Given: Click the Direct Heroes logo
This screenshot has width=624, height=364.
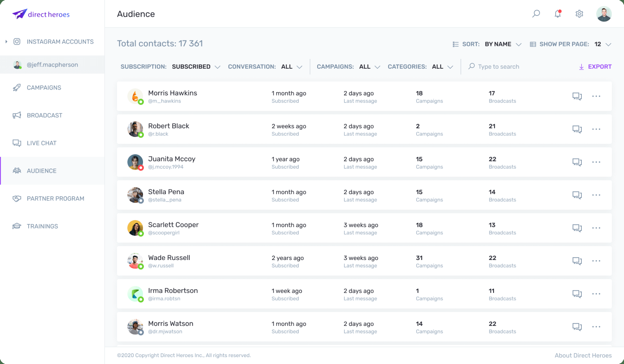Looking at the screenshot, I should (x=41, y=14).
